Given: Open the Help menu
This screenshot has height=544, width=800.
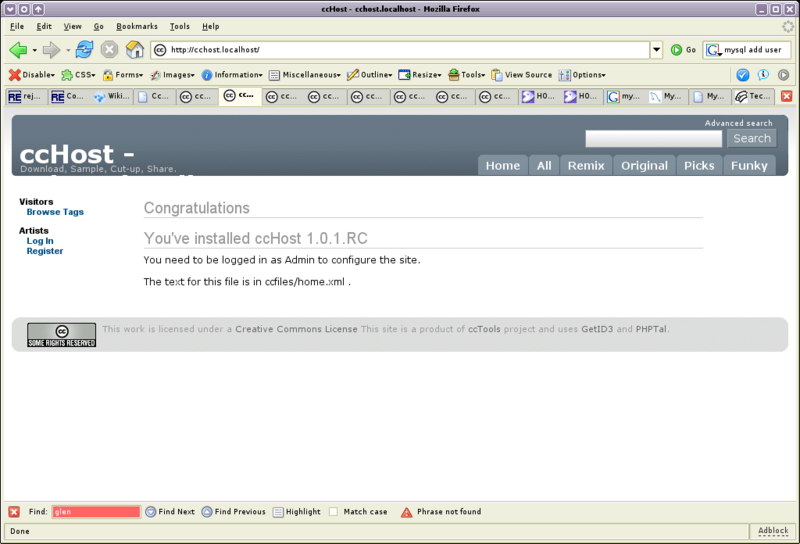Looking at the screenshot, I should 211,27.
